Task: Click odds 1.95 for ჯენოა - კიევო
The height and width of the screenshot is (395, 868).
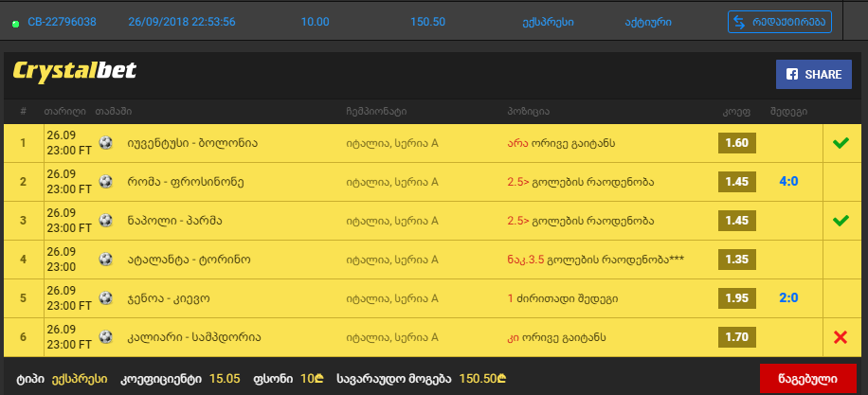Action: coord(737,298)
